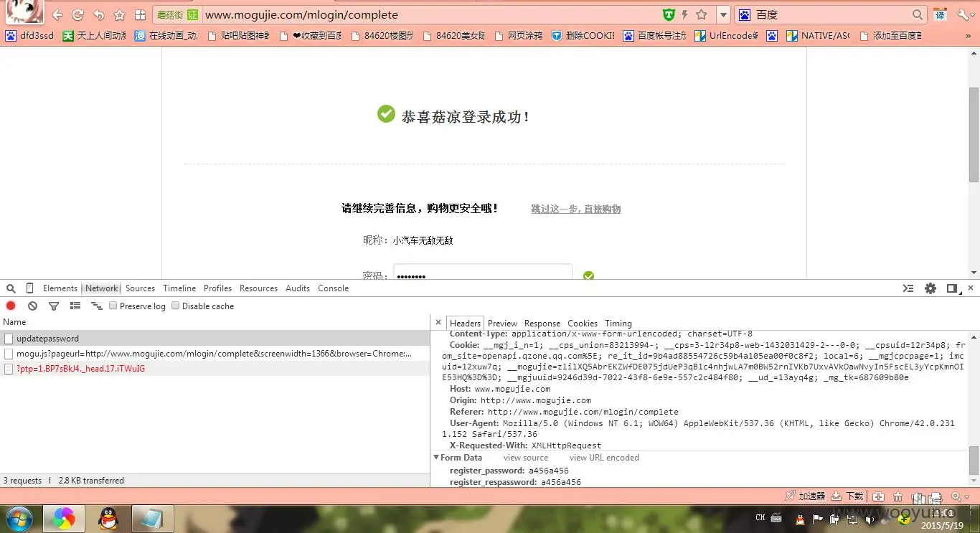The image size is (980, 533).
Task: Enable Disable cache checkbox
Action: point(176,306)
